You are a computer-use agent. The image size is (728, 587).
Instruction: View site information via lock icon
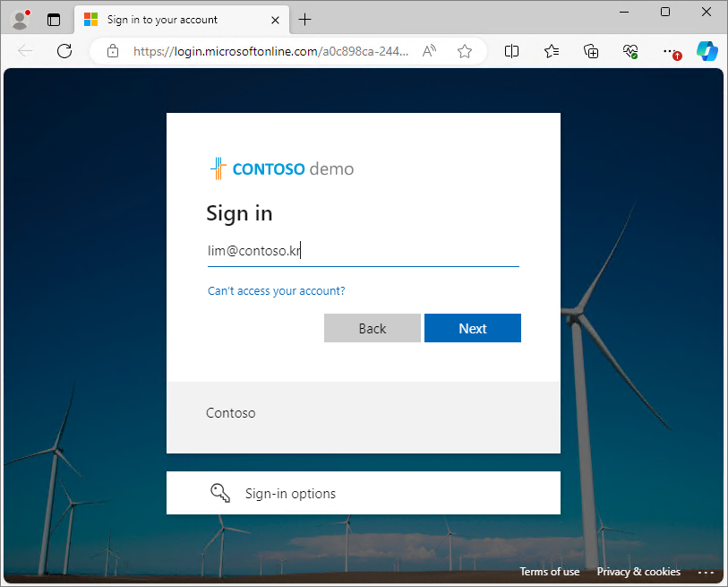pyautogui.click(x=113, y=51)
